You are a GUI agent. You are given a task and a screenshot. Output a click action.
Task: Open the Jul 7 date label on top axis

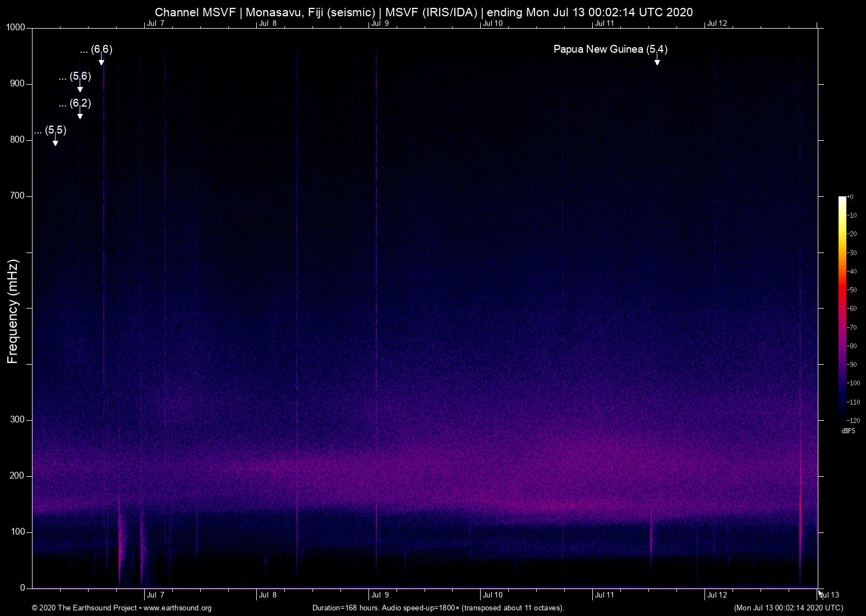pos(156,24)
